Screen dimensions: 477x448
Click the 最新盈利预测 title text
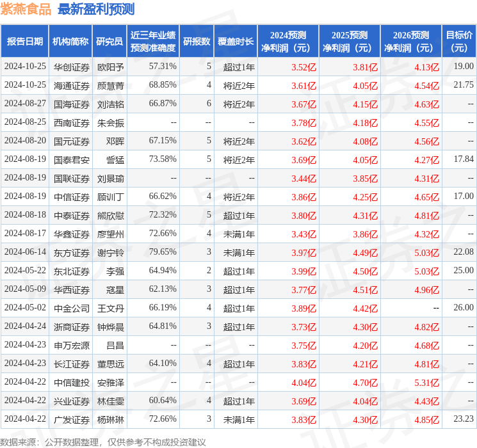pos(96,9)
